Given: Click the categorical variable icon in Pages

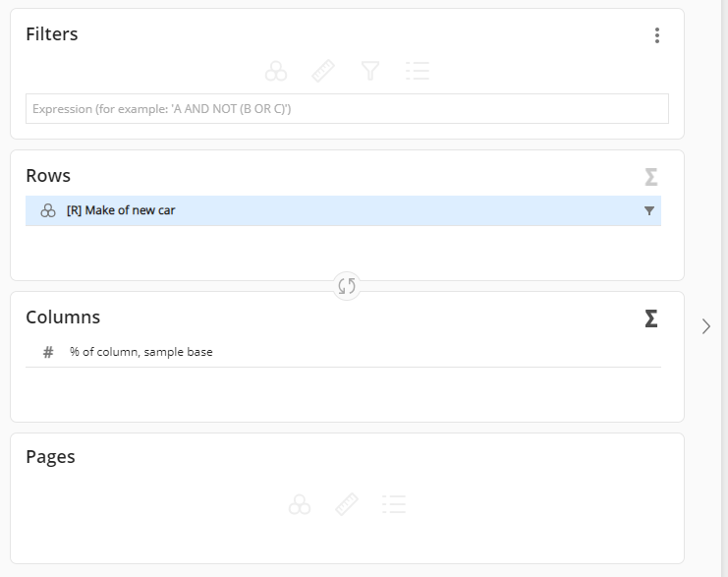Looking at the screenshot, I should coord(300,505).
